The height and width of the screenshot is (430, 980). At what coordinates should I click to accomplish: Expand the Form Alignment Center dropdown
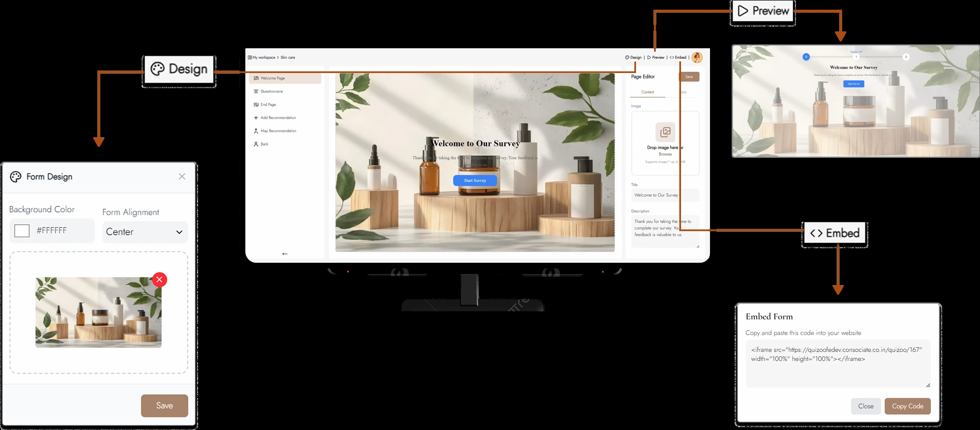pos(145,232)
